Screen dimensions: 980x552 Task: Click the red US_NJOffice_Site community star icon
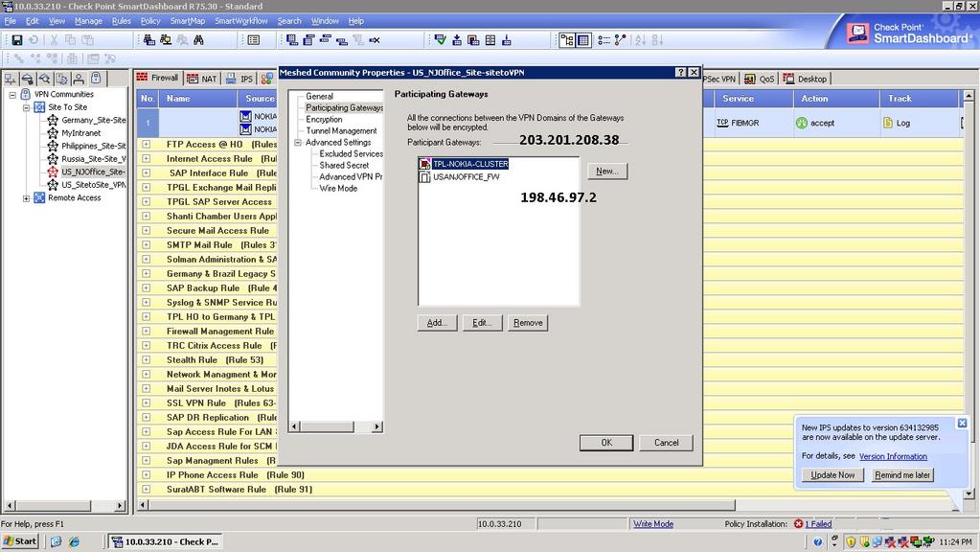53,172
